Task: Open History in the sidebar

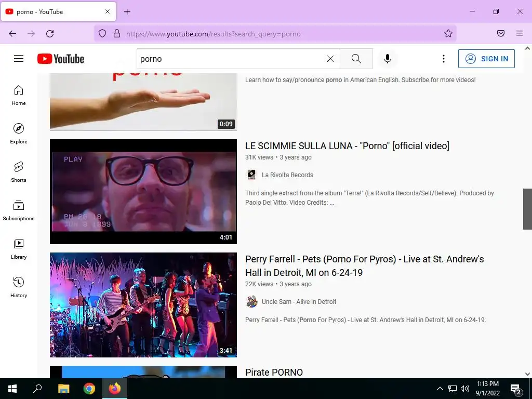Action: pyautogui.click(x=19, y=287)
